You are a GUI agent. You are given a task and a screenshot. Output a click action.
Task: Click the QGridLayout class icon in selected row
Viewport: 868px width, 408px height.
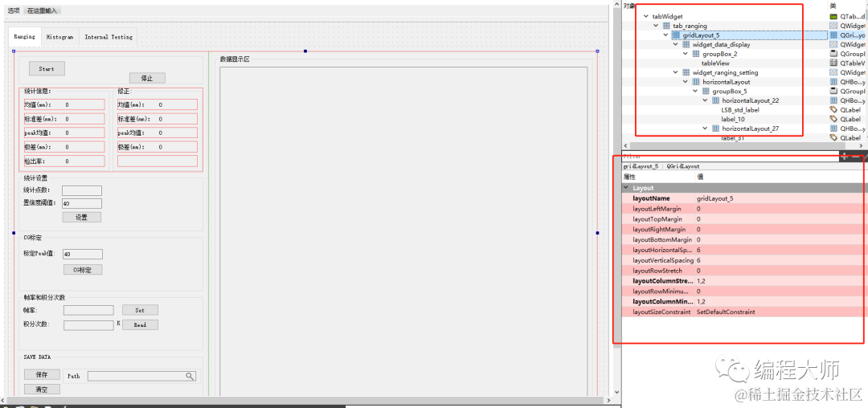coord(833,35)
